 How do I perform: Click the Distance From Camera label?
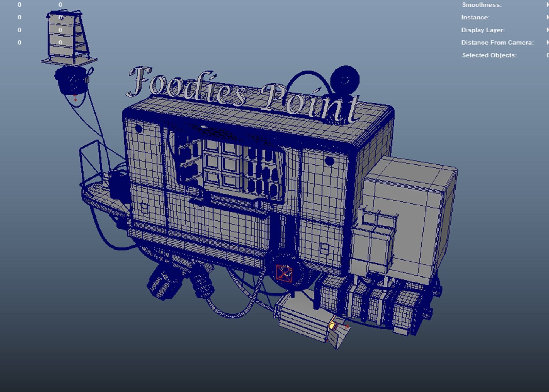497,43
